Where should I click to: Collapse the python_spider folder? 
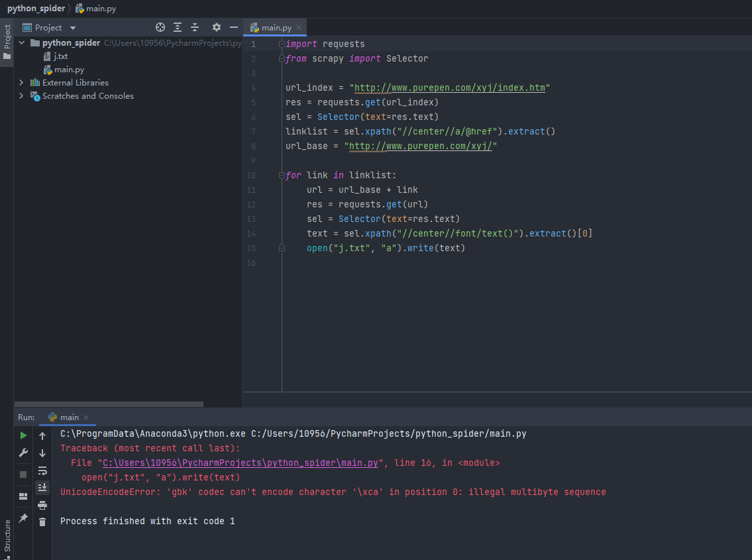(21, 43)
